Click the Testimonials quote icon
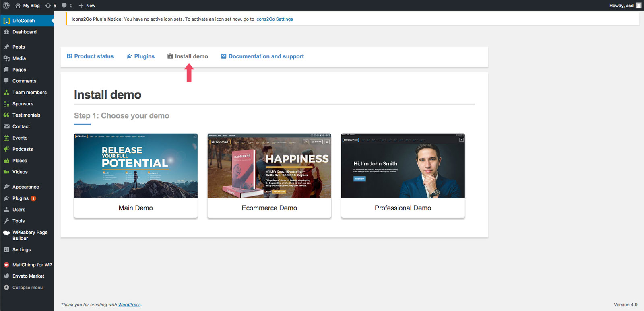This screenshot has width=644, height=311. [x=6, y=115]
